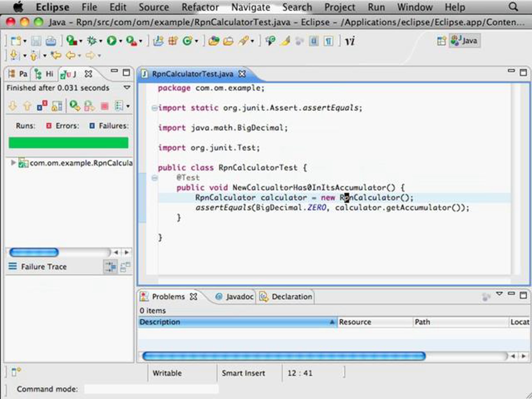The width and height of the screenshot is (532, 399).
Task: Click Rerun Test in JUnit panel
Action: [x=75, y=106]
